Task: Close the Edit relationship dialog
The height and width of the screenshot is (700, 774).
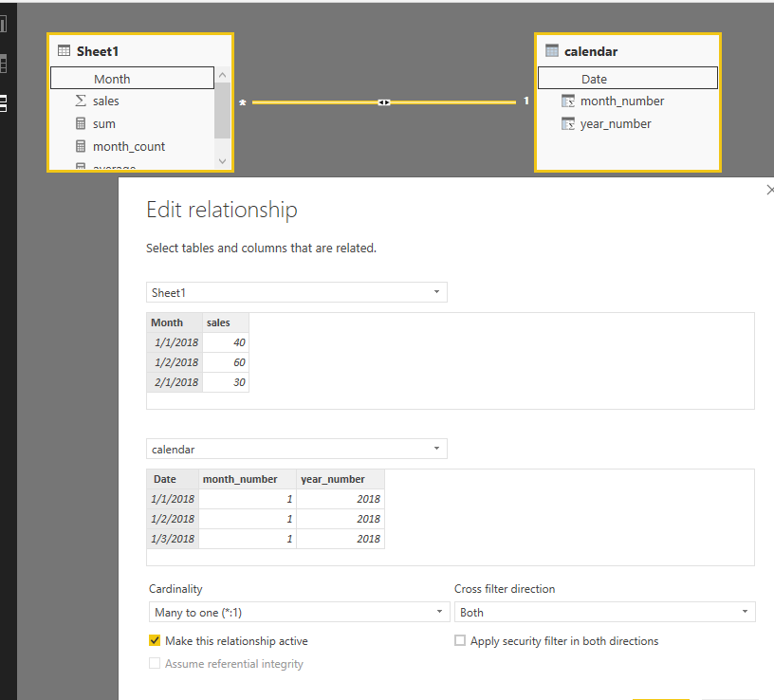Action: tap(769, 190)
